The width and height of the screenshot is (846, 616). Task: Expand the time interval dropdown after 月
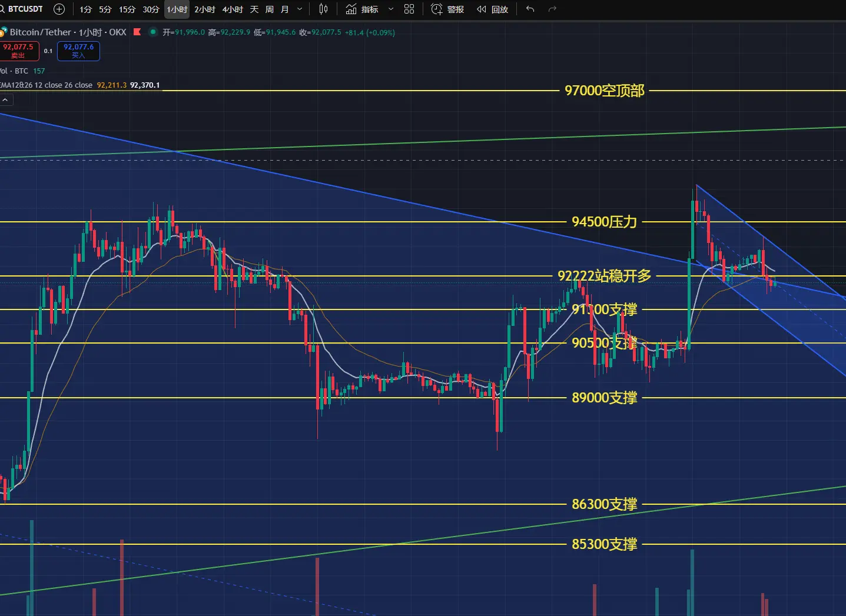pos(300,9)
